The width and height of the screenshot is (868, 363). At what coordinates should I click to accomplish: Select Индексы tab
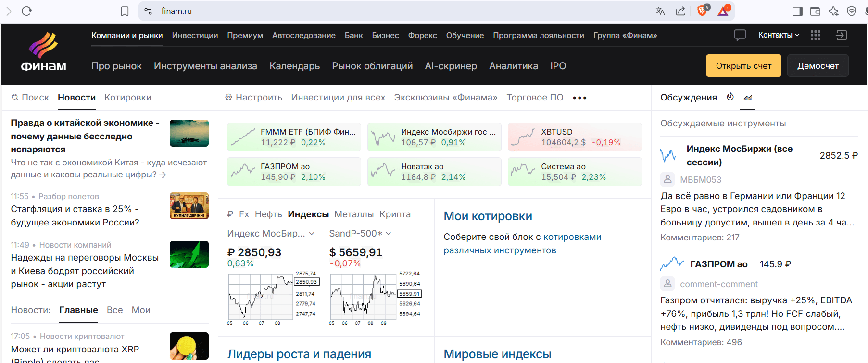click(308, 214)
